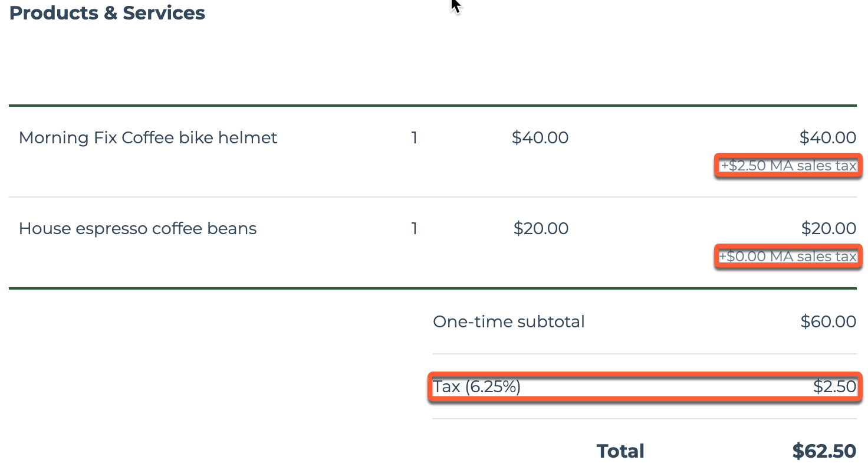Click the $2.50 tax amount in summary

coord(834,387)
